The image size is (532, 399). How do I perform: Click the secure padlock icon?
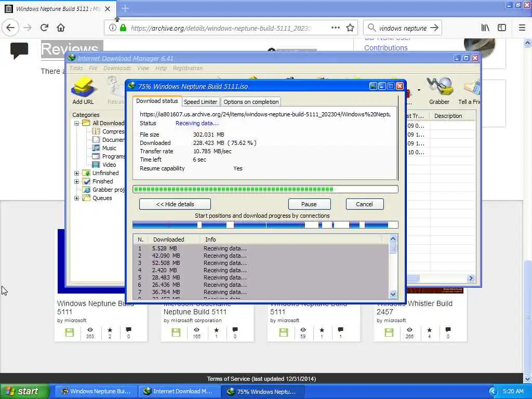click(123, 28)
